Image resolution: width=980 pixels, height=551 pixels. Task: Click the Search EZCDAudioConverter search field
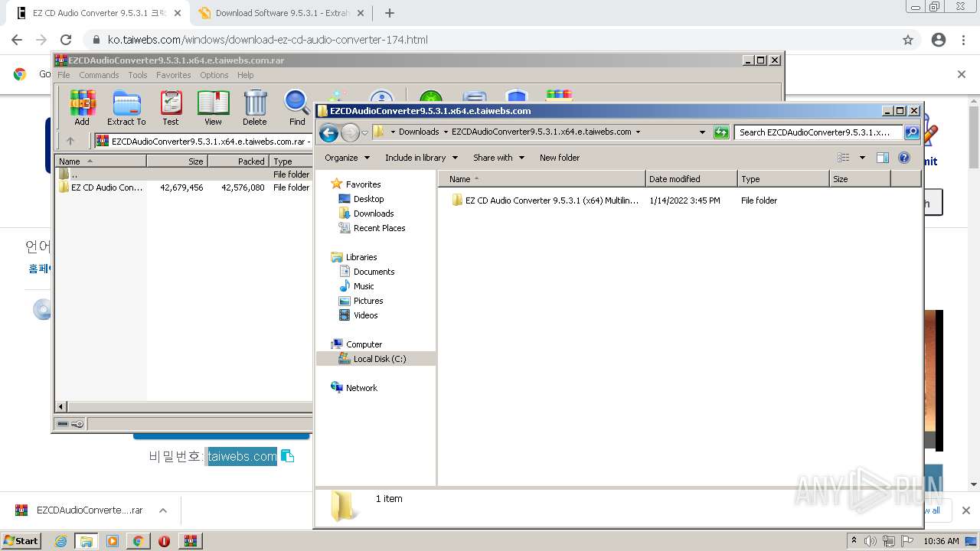818,132
